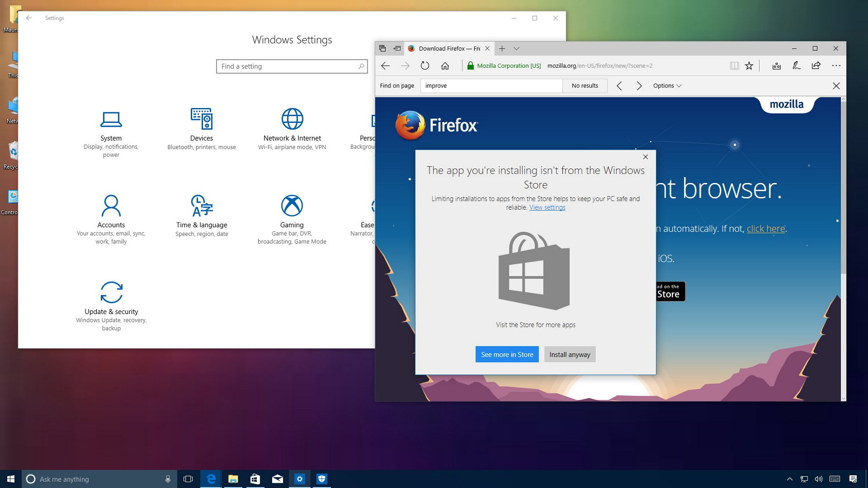This screenshot has width=868, height=488.
Task: Expand tab previews chevron in Edge
Action: [516, 48]
